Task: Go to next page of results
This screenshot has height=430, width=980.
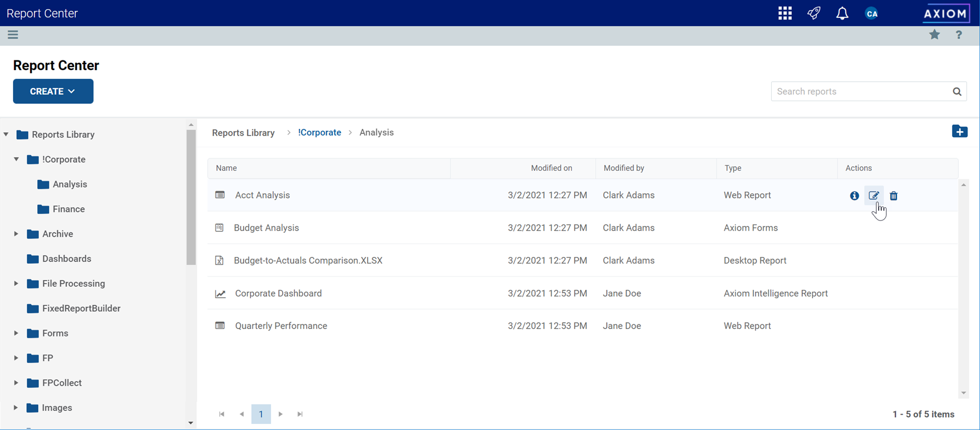Action: coord(281,414)
